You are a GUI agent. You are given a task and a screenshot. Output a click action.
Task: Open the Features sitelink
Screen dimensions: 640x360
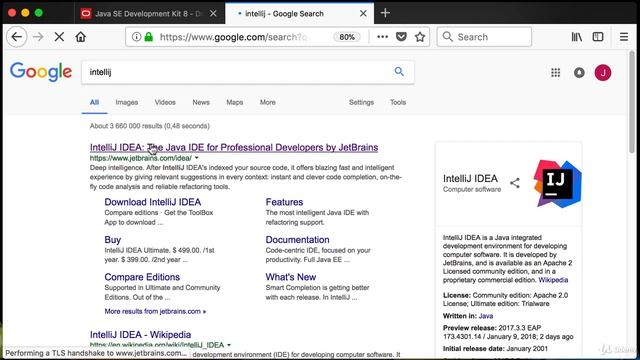[x=284, y=202]
